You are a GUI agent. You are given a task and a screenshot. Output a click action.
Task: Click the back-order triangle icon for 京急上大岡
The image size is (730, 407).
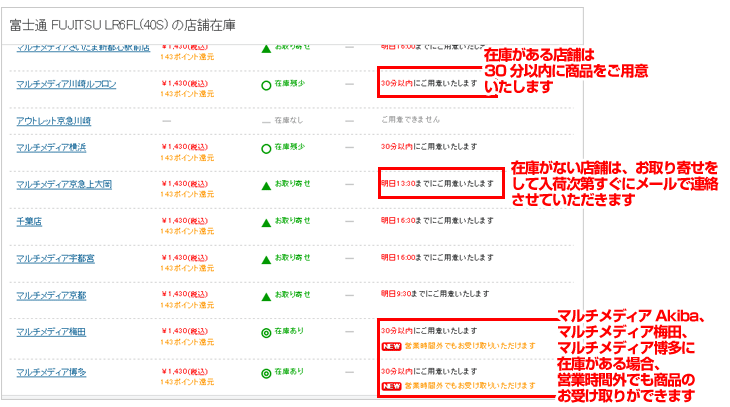pos(266,186)
